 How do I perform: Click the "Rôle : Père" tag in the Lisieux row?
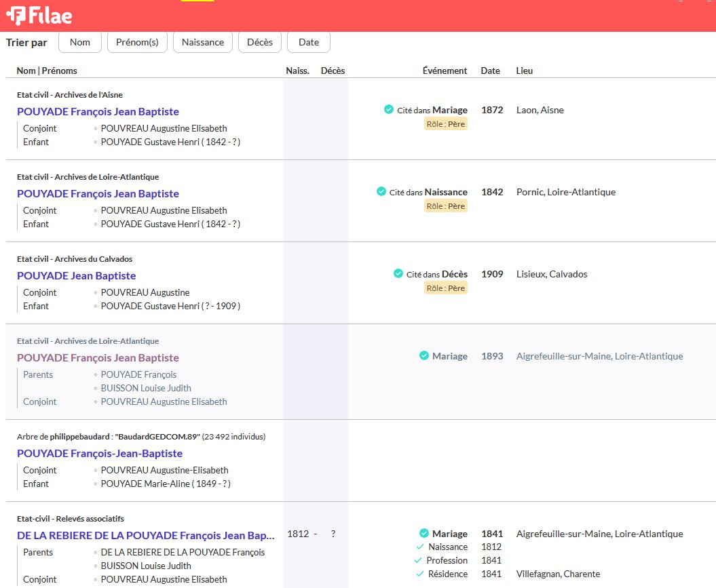pyautogui.click(x=446, y=288)
